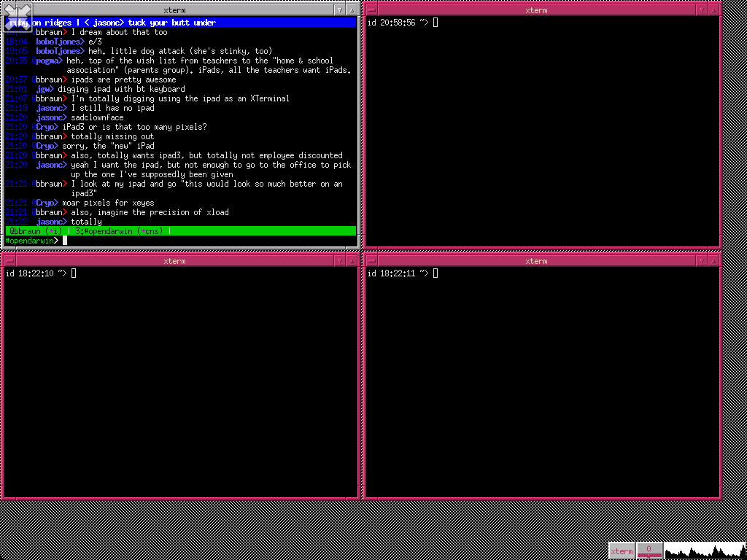The width and height of the screenshot is (747, 560).
Task: Minimize the IRC chat xterm window
Action: tap(340, 10)
